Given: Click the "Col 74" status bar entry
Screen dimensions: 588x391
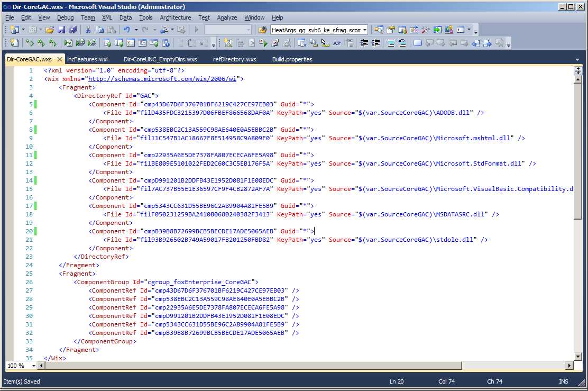Looking at the screenshot, I should click(446, 381).
